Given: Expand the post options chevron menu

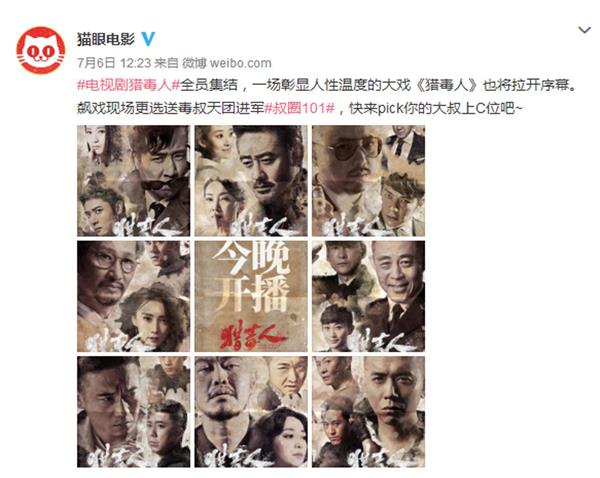Looking at the screenshot, I should pyautogui.click(x=584, y=30).
